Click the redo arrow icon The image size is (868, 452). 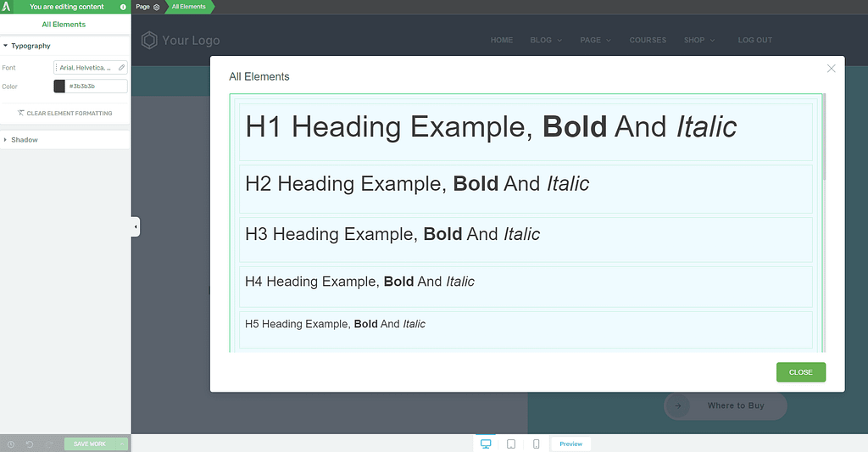click(49, 444)
